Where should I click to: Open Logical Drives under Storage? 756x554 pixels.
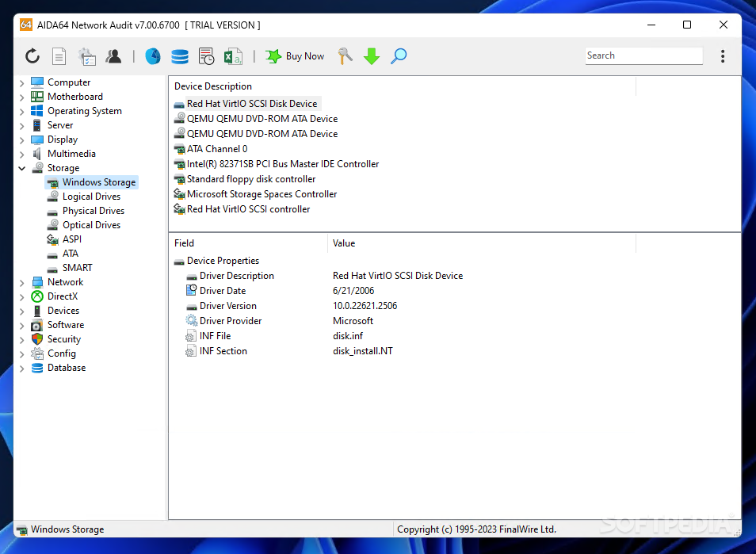coord(92,197)
